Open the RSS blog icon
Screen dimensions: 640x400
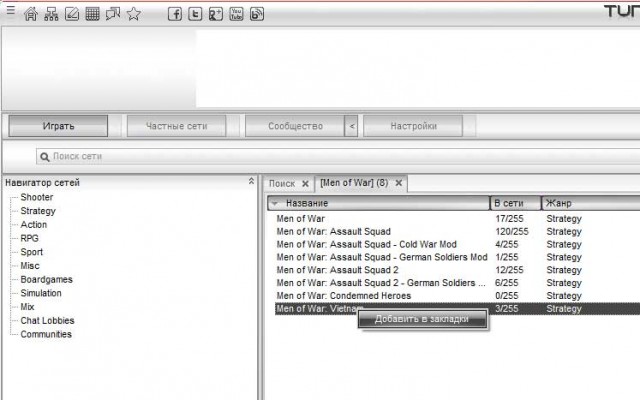point(257,14)
